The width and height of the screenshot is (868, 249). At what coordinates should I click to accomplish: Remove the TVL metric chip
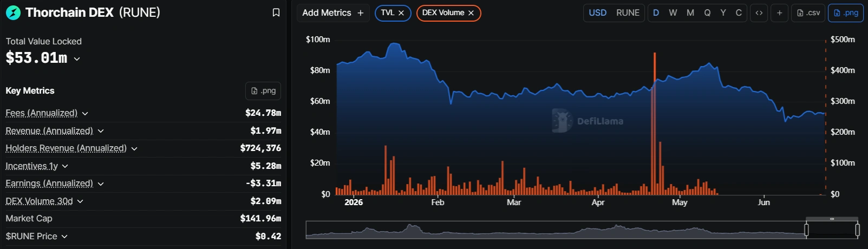click(401, 13)
